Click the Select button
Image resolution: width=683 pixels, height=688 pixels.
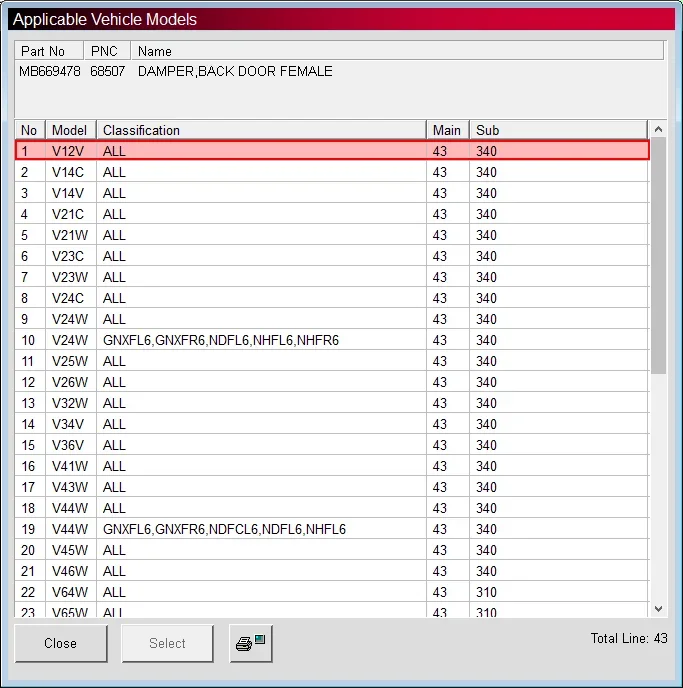coord(167,643)
